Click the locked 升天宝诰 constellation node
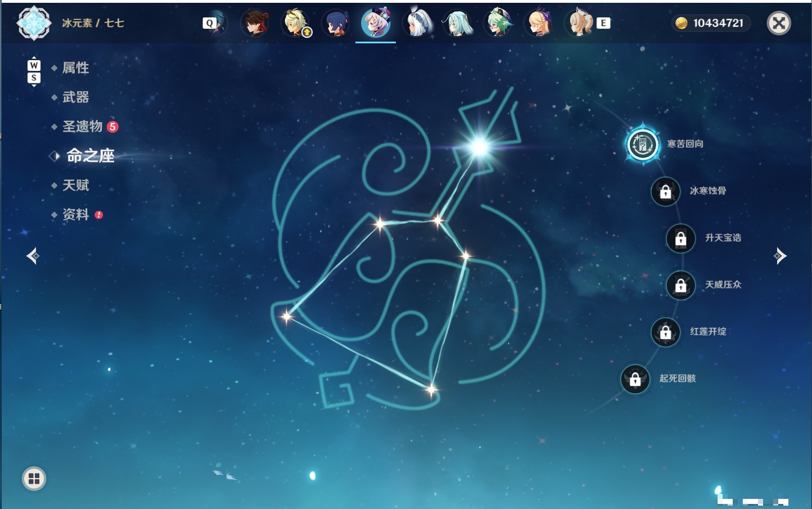This screenshot has width=812, height=509. pos(680,238)
